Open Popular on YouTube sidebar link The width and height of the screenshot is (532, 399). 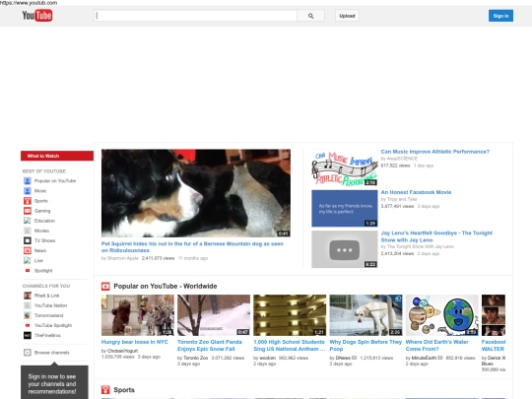tap(55, 181)
